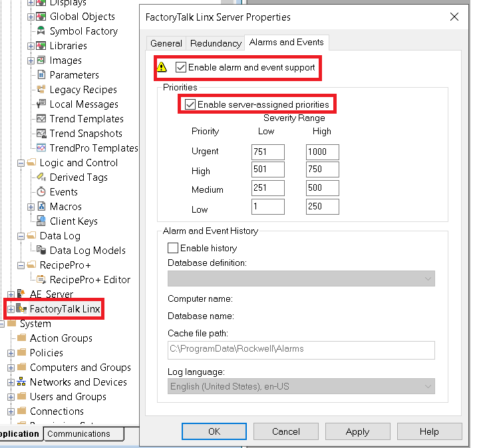Click the Events clock icon

click(41, 192)
